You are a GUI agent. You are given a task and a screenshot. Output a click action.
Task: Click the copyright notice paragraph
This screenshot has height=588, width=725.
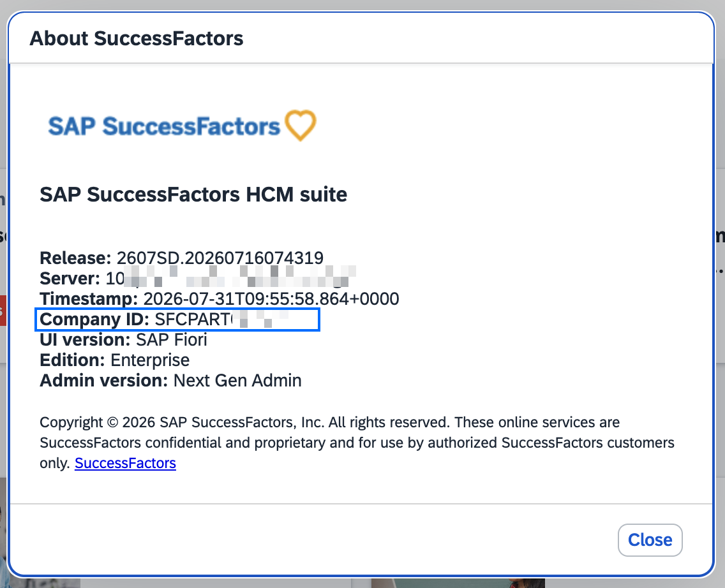click(357, 443)
